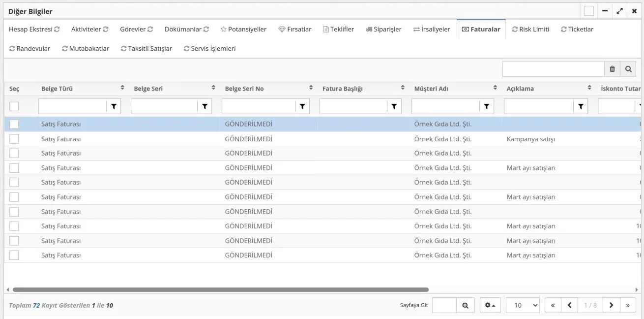The width and height of the screenshot is (644, 319).
Task: Switch to the İrsaliyeler tab
Action: pos(432,30)
